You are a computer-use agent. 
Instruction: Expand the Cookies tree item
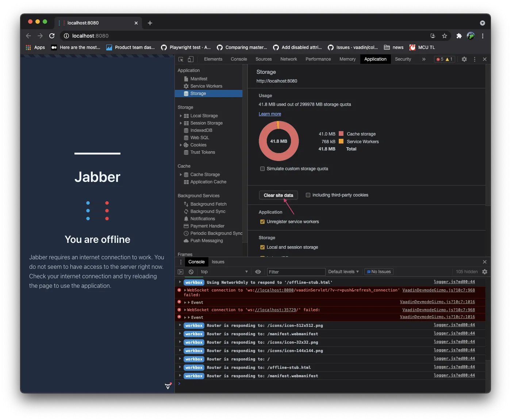(x=181, y=145)
